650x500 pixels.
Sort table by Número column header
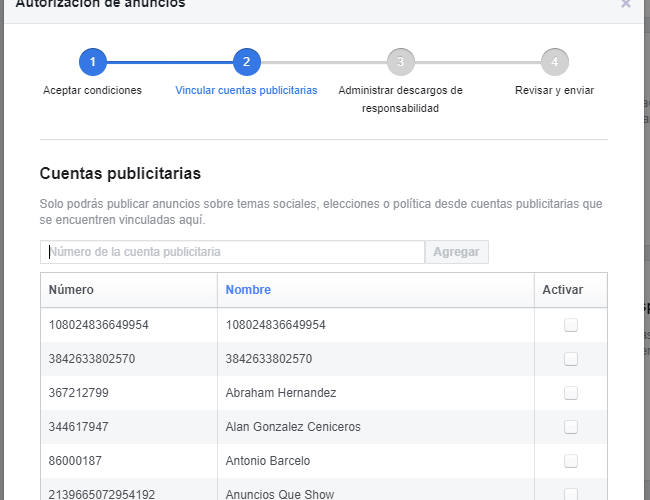pos(71,290)
